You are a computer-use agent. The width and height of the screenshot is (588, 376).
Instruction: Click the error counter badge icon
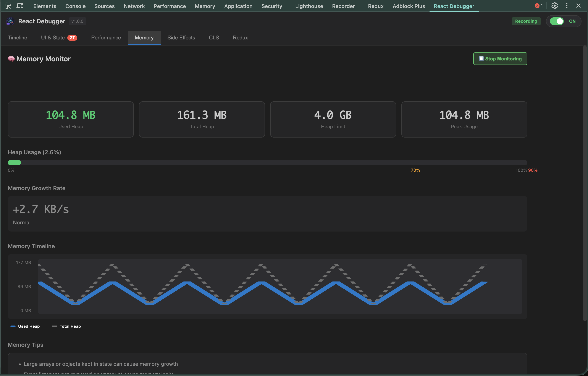coord(537,5)
